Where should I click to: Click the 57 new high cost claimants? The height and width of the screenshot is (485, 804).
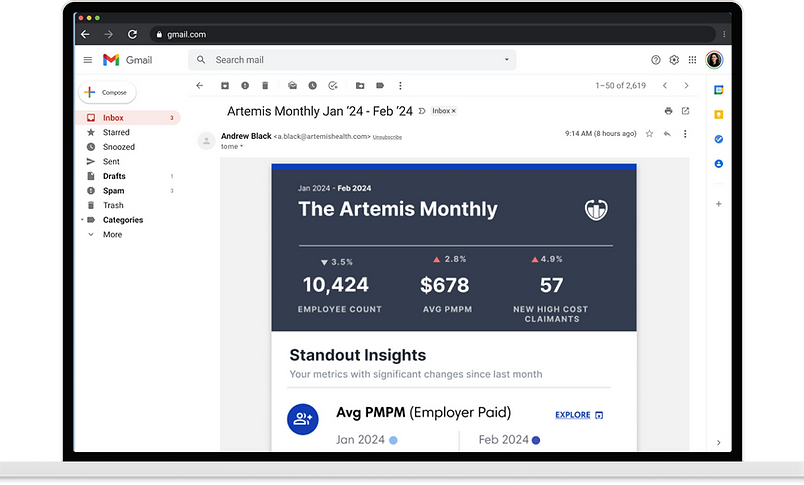click(552, 285)
